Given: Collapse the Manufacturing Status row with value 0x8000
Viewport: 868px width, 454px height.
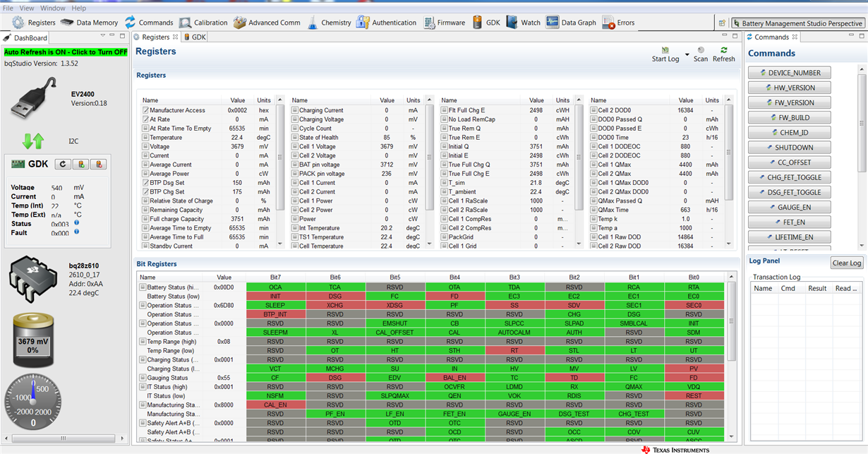Looking at the screenshot, I should pyautogui.click(x=143, y=405).
